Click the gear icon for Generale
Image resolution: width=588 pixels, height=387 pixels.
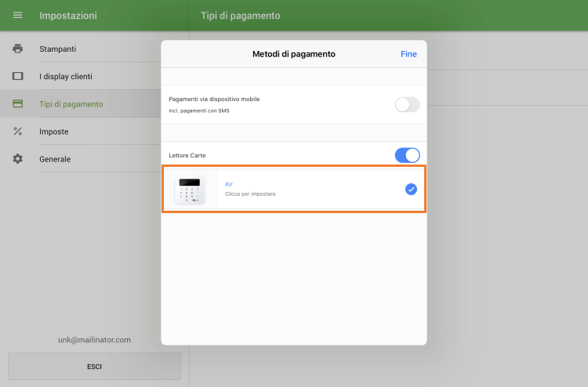pos(17,159)
